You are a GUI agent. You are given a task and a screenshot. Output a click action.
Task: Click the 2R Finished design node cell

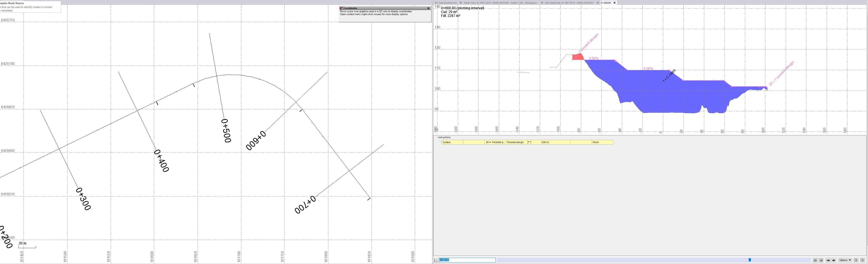coord(495,142)
